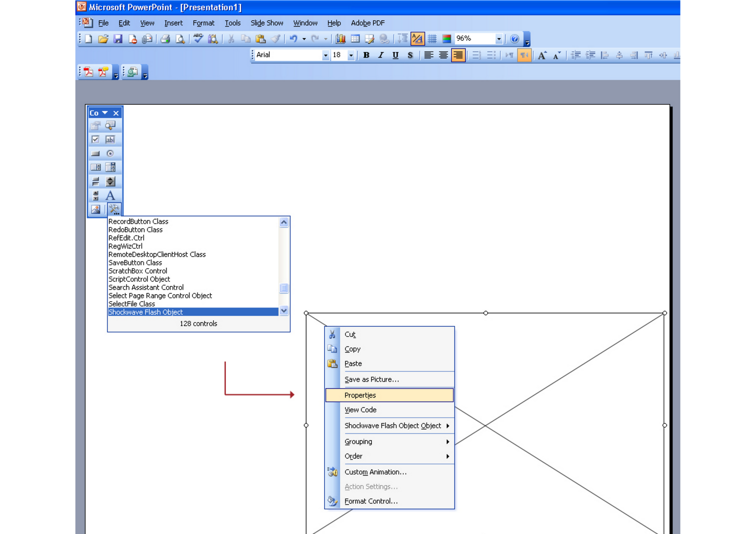Screen dimensions: 756x534
Task: Click Custom Animation in the context menu
Action: point(389,472)
